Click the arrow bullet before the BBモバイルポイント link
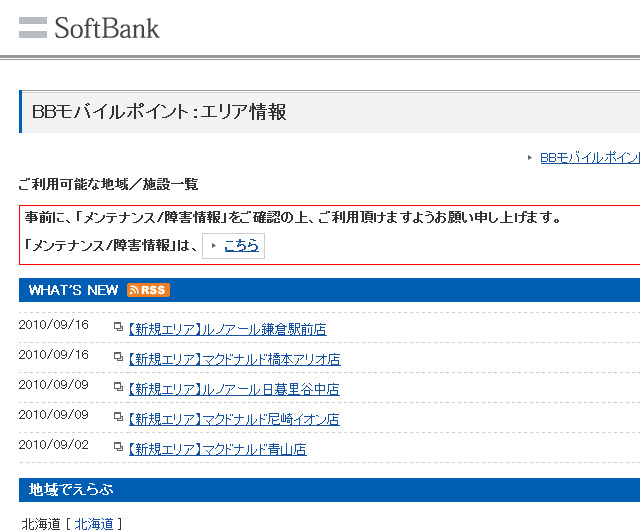 click(529, 157)
